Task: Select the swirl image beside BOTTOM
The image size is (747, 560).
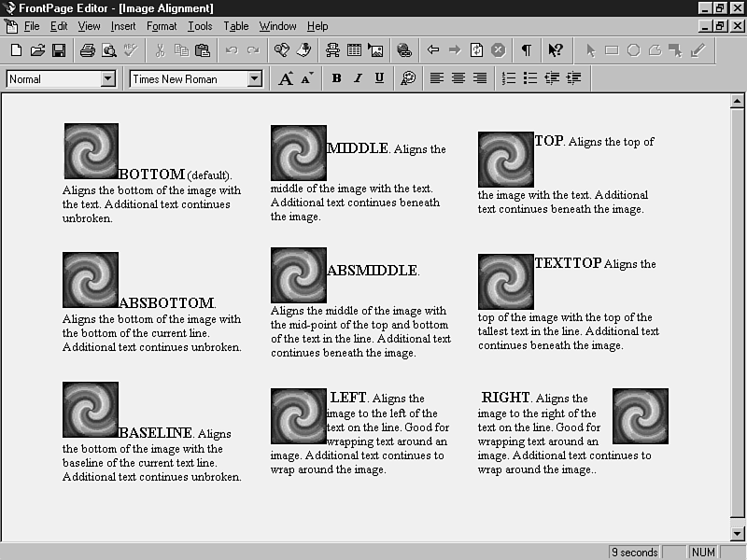Action: [x=91, y=151]
